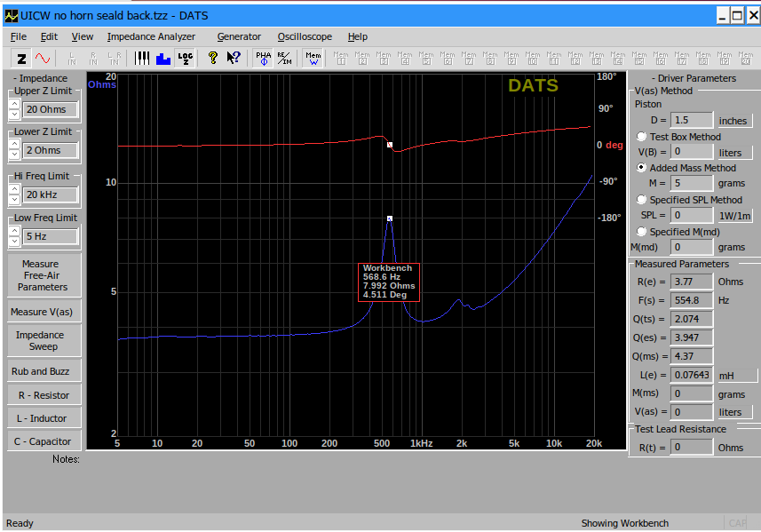
Task: Select the L R IN dual input icon
Action: [115, 59]
